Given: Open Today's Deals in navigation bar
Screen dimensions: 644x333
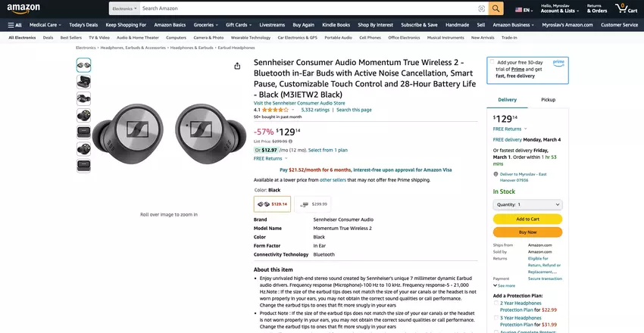Looking at the screenshot, I should tap(83, 25).
